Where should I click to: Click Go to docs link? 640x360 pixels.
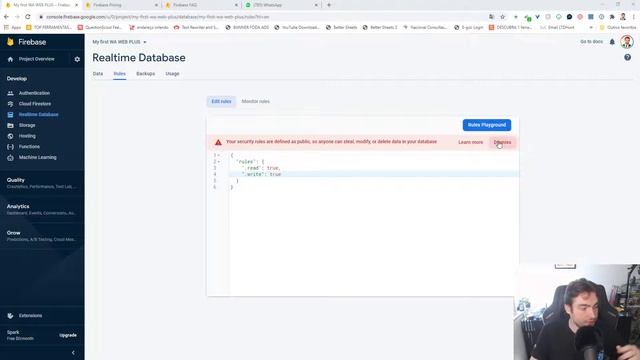(591, 42)
